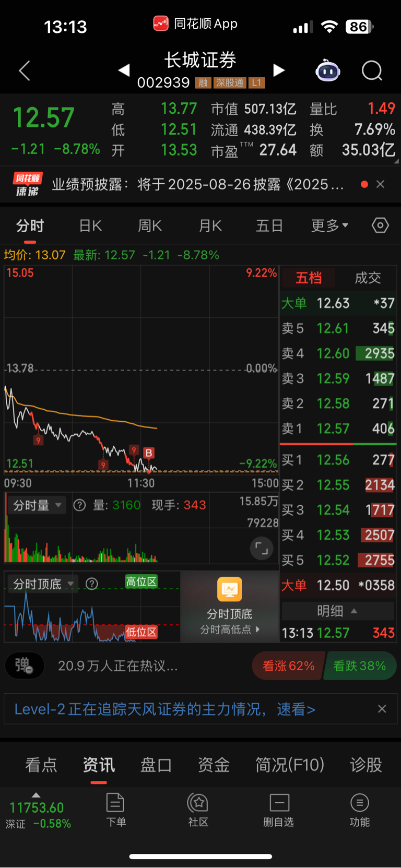The width and height of the screenshot is (401, 868).
Task: Open the 诊股 tab
Action: 366,765
